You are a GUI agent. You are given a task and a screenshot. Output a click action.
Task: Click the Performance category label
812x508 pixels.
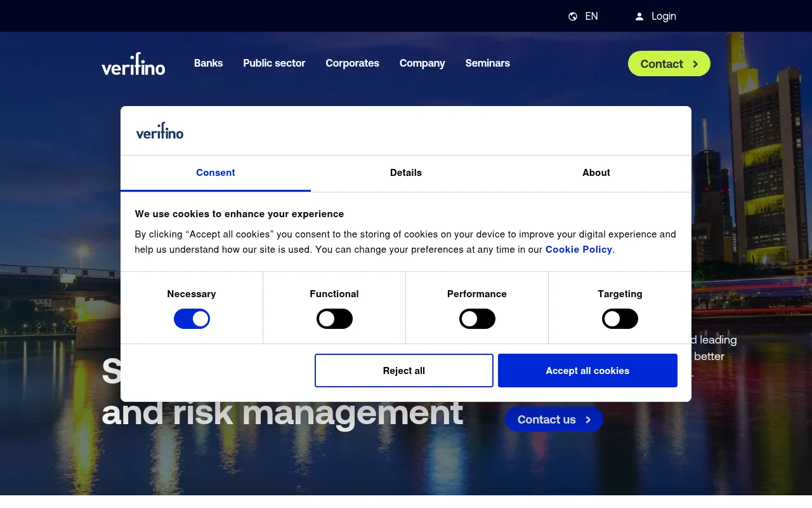pyautogui.click(x=477, y=294)
